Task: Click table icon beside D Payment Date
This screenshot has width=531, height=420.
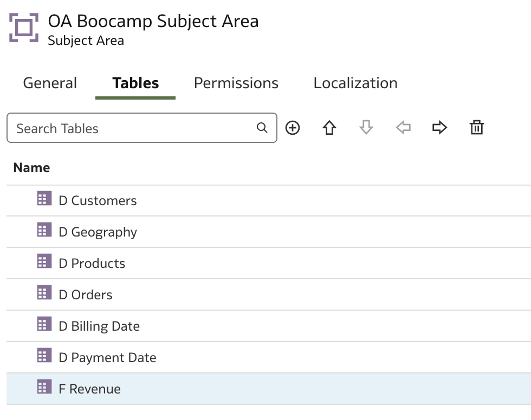Action: pos(44,356)
